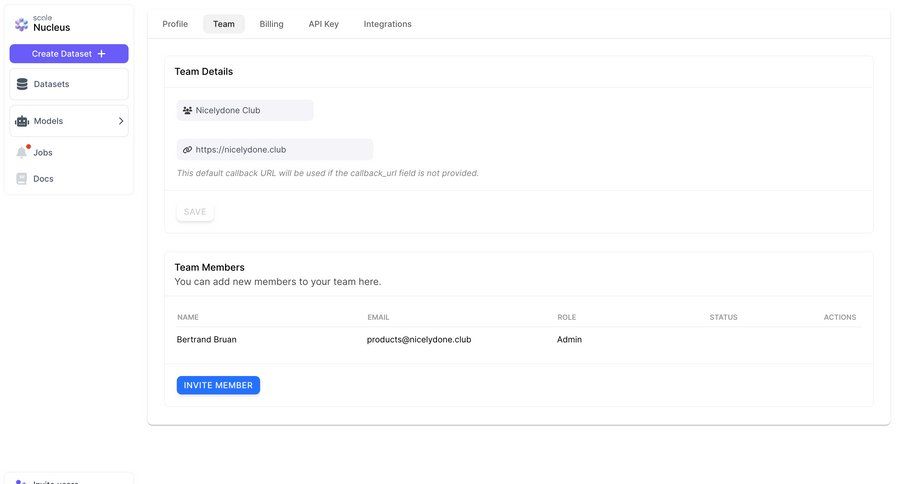Screen dimensions: 900x484
Task: Open the API Key tab
Action: click(x=324, y=24)
